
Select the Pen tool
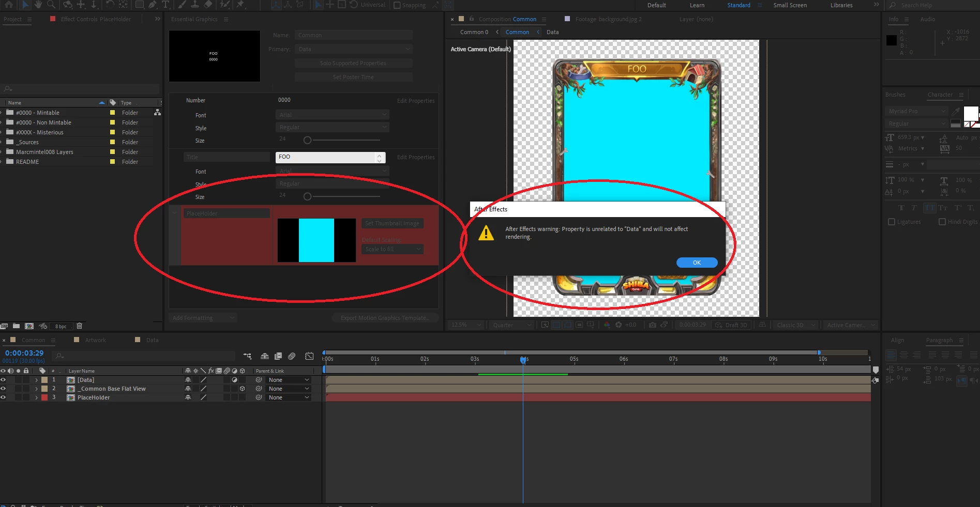coord(153,4)
